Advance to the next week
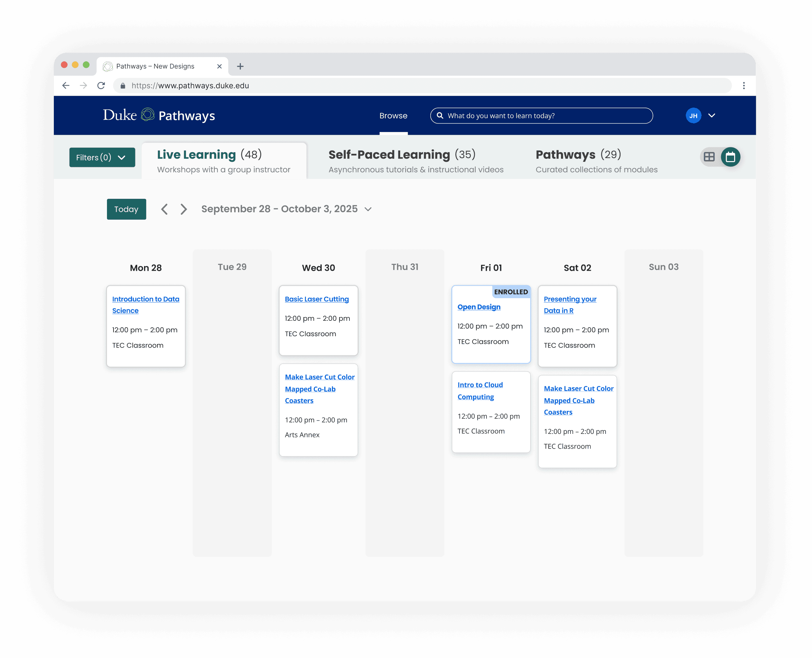812x658 pixels. (183, 209)
